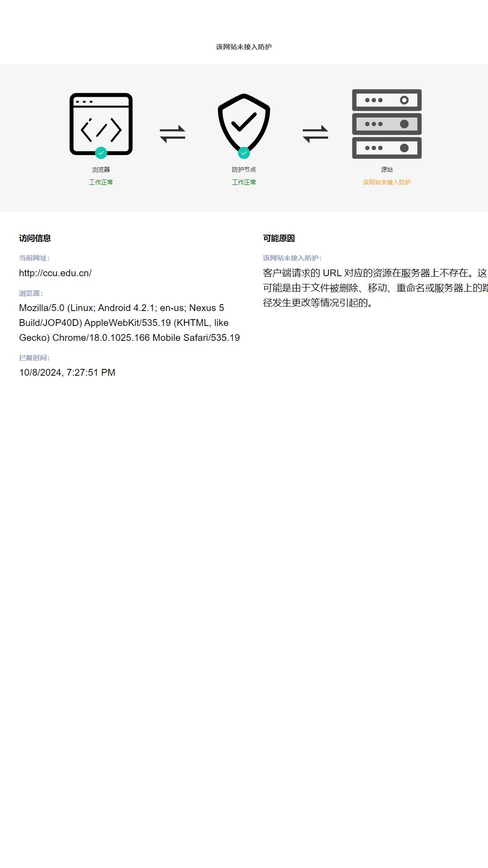Image resolution: width=488 pixels, height=868 pixels.
Task: Click the 访问信息 heading
Action: [35, 238]
